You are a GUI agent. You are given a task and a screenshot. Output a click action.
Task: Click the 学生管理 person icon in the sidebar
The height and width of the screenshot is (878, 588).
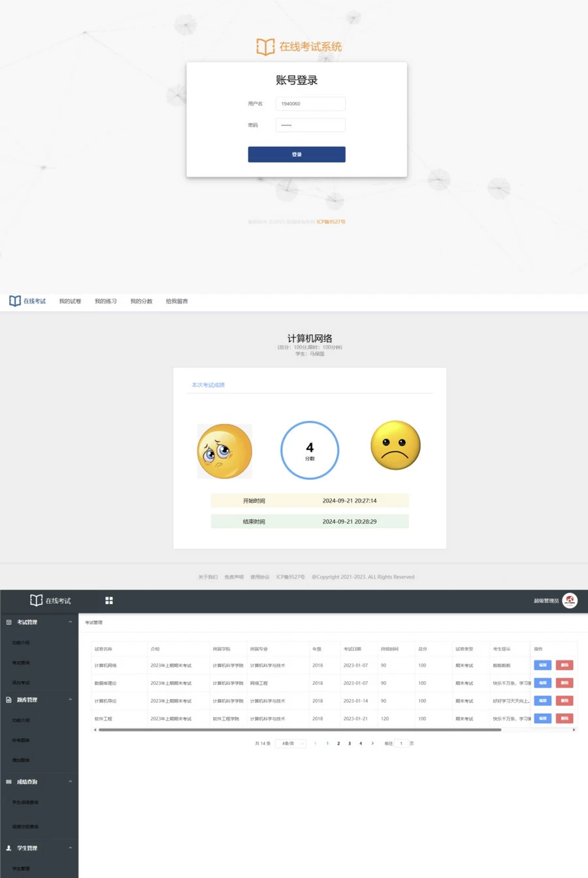point(8,848)
